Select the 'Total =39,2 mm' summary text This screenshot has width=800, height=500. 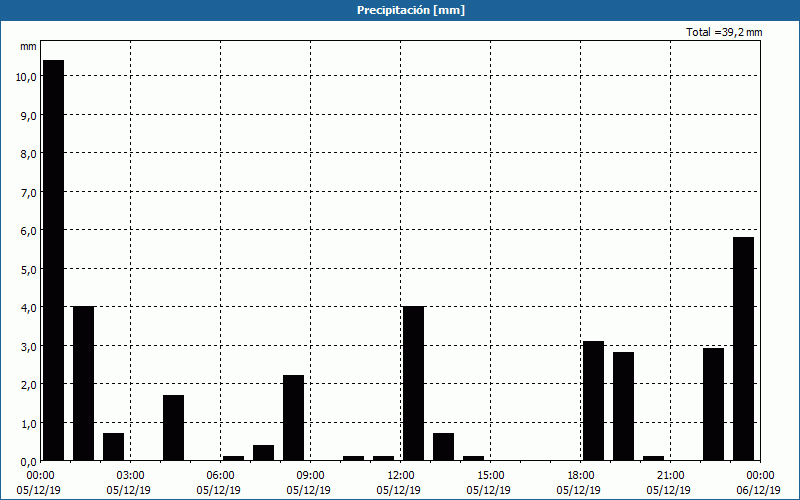click(x=724, y=32)
